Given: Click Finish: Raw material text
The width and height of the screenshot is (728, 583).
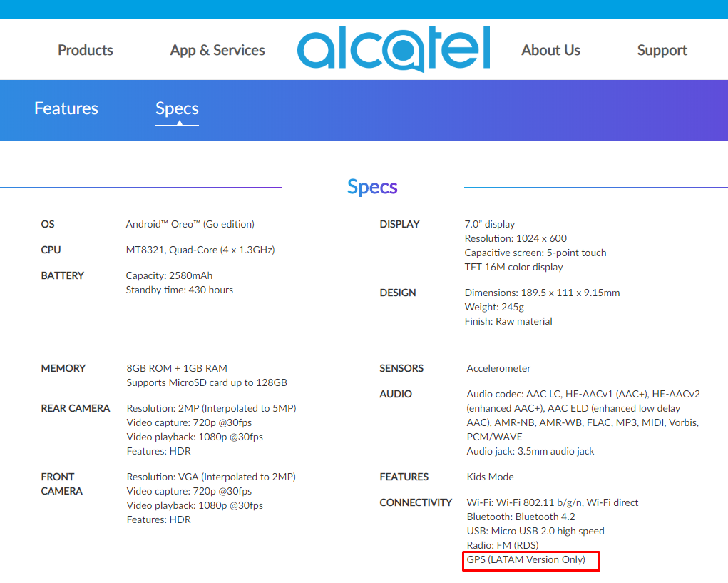Looking at the screenshot, I should (x=508, y=321).
